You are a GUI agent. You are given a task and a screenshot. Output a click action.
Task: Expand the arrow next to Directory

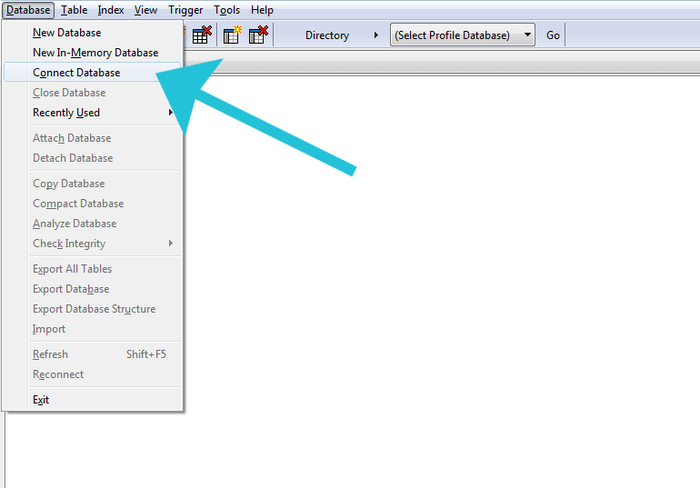point(376,35)
